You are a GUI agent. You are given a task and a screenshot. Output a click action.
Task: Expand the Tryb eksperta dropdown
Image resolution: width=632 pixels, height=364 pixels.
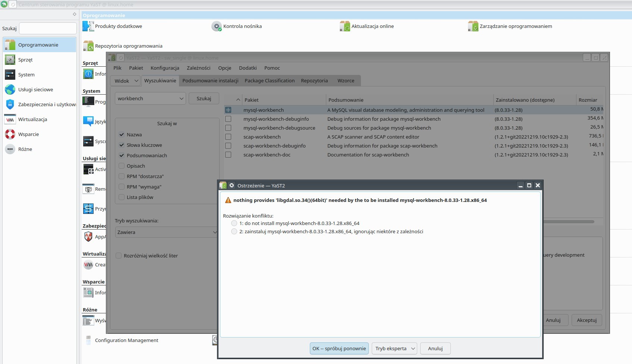coord(395,349)
